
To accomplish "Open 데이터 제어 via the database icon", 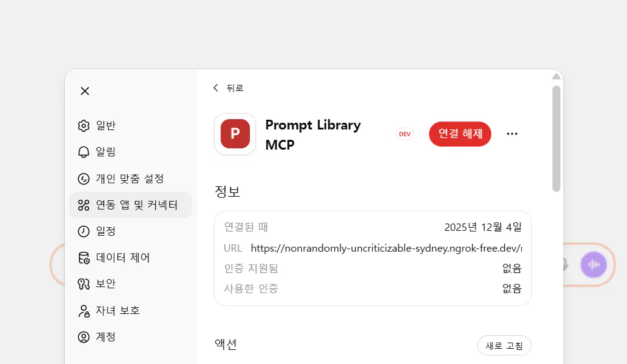I will [x=83, y=257].
